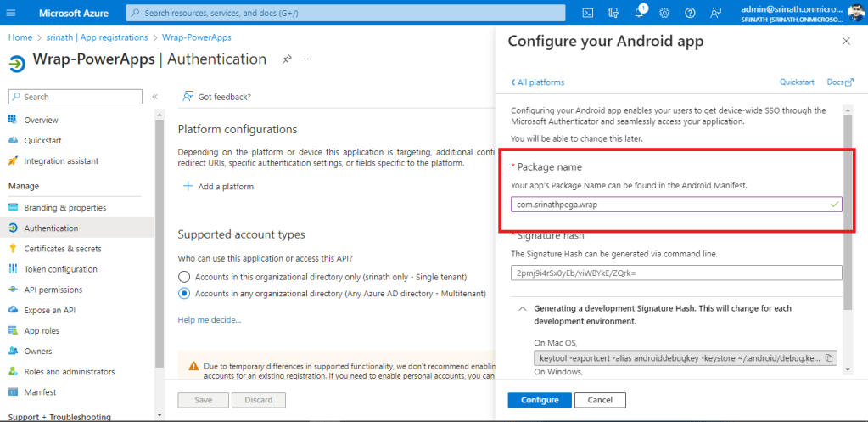Screen dimensions: 868x422
Task: Open API permissions in sidebar
Action: [54, 290]
